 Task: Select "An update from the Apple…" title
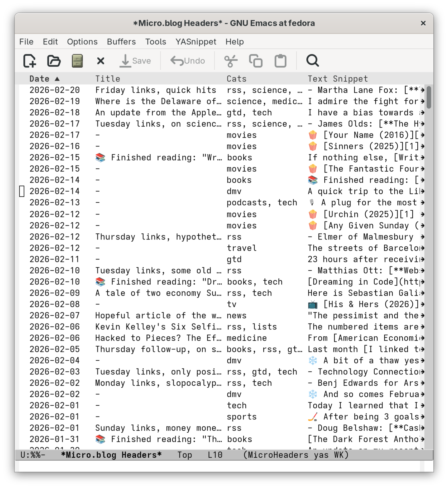click(158, 112)
